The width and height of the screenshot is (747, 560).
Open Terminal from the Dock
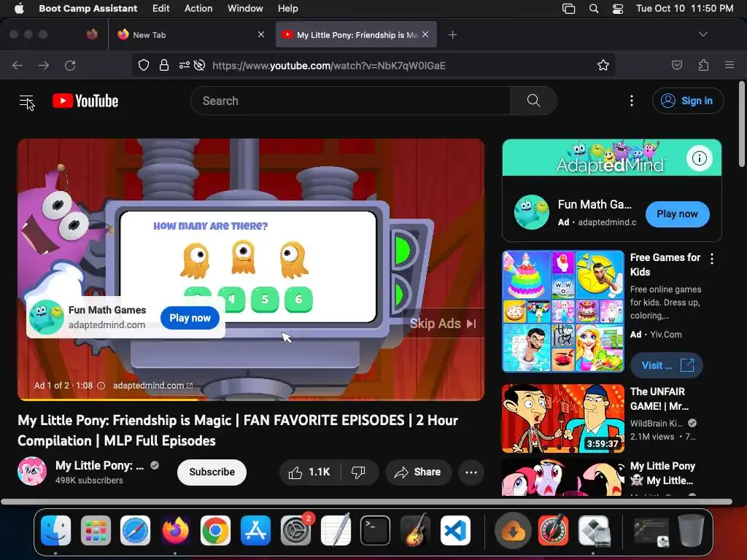tap(375, 530)
